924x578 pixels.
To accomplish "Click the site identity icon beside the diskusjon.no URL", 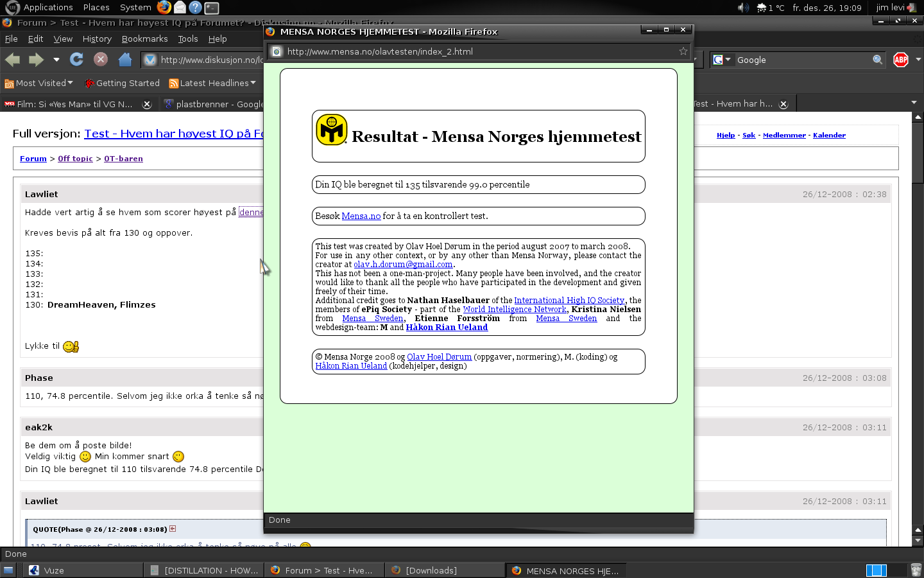I will (150, 60).
